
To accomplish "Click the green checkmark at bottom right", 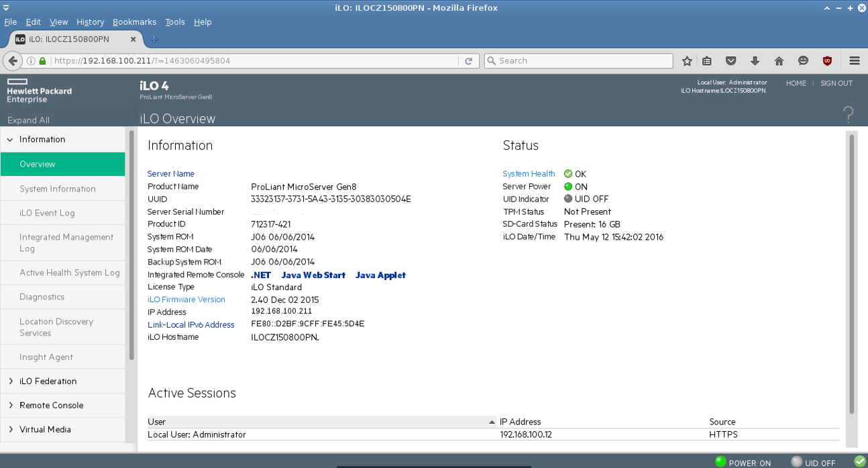I will 860,463.
